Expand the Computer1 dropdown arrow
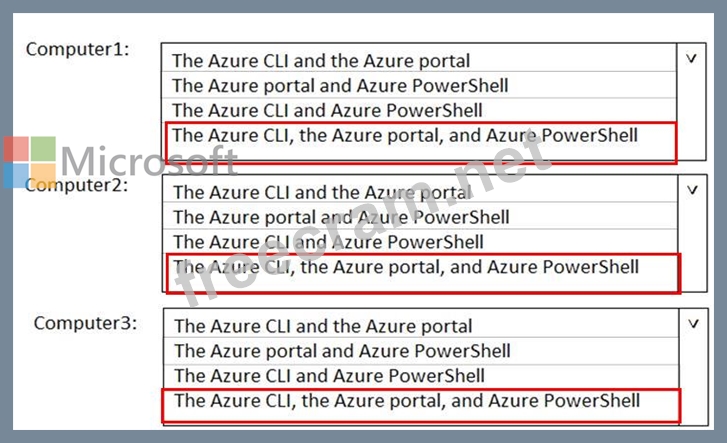Image resolution: width=727 pixels, height=443 pixels. 690,58
